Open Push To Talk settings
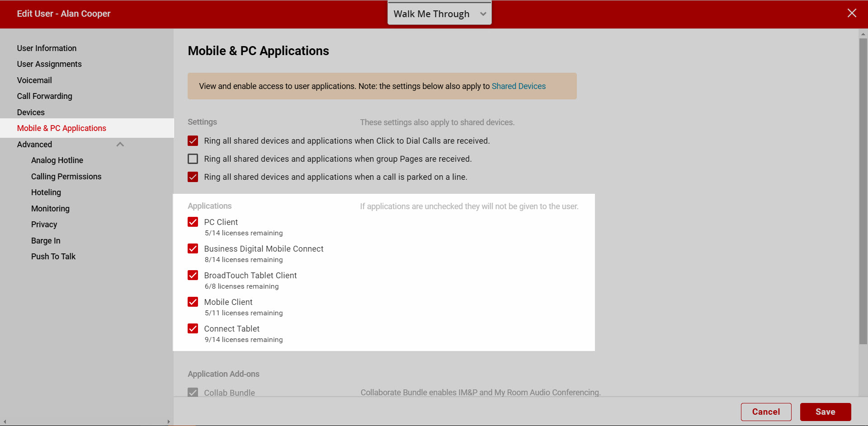Image resolution: width=868 pixels, height=426 pixels. (x=53, y=257)
